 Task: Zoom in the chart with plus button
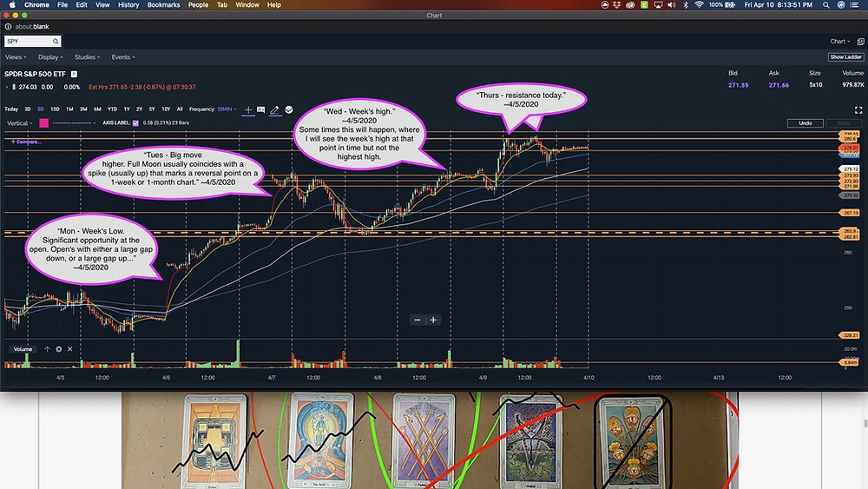click(x=433, y=320)
